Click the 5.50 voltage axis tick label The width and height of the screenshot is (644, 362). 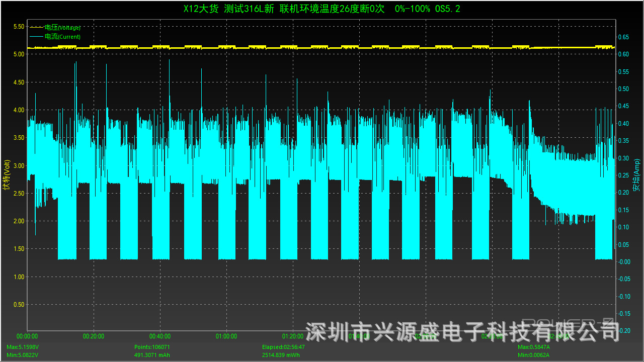point(18,27)
